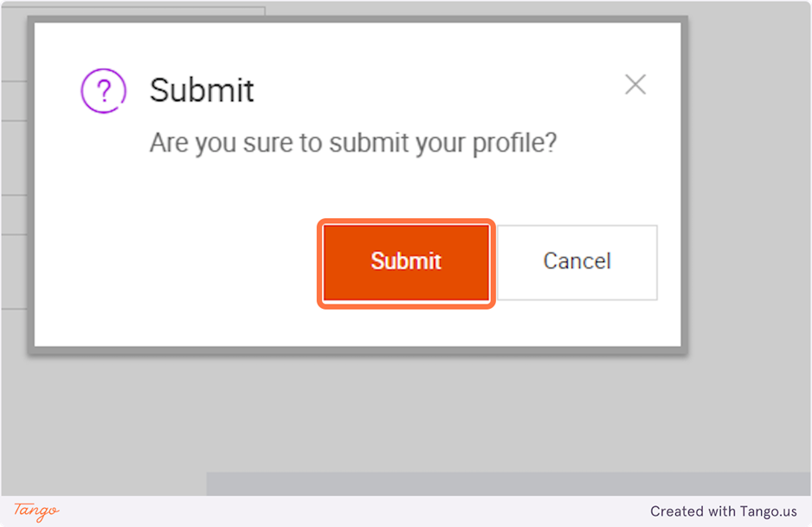Close the Submit dialog with the X icon
This screenshot has width=812, height=527.
pyautogui.click(x=635, y=85)
